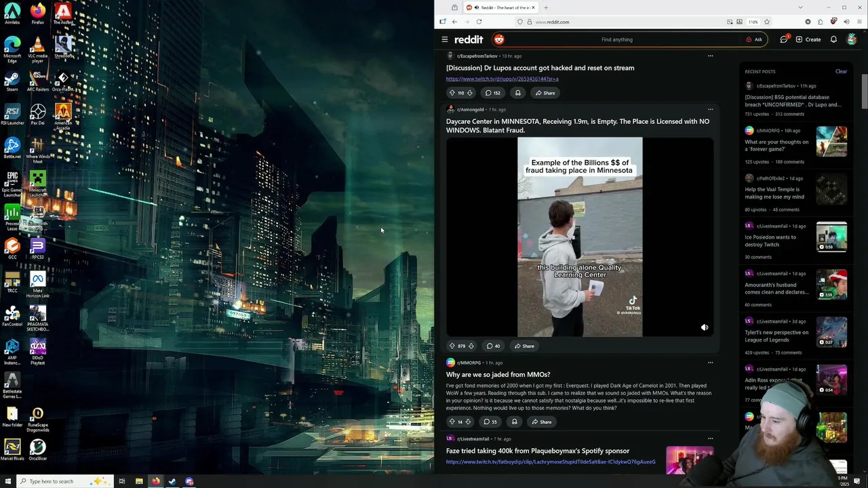Downvote the jaded from MMOs post

pyautogui.click(x=467, y=422)
